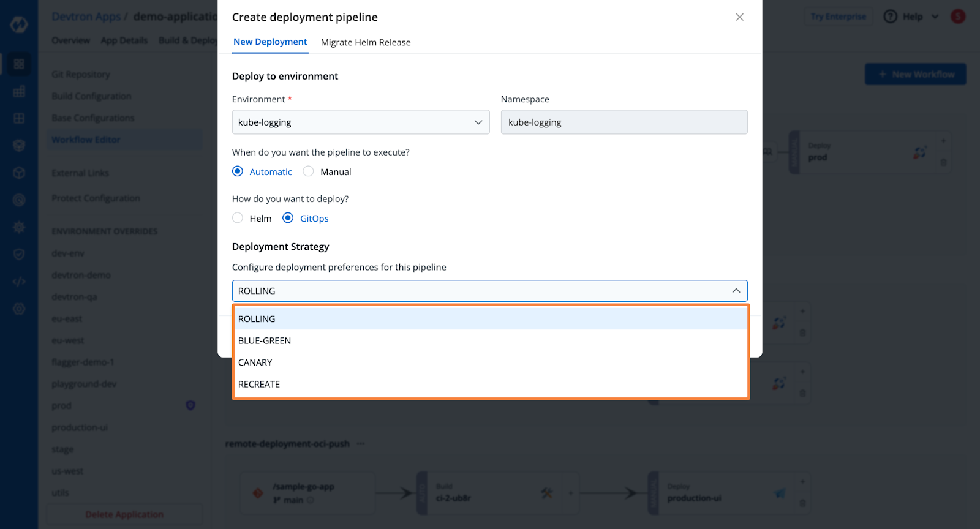Pick CANARY from strategy list
Screen dimensions: 980x529
tap(491, 362)
